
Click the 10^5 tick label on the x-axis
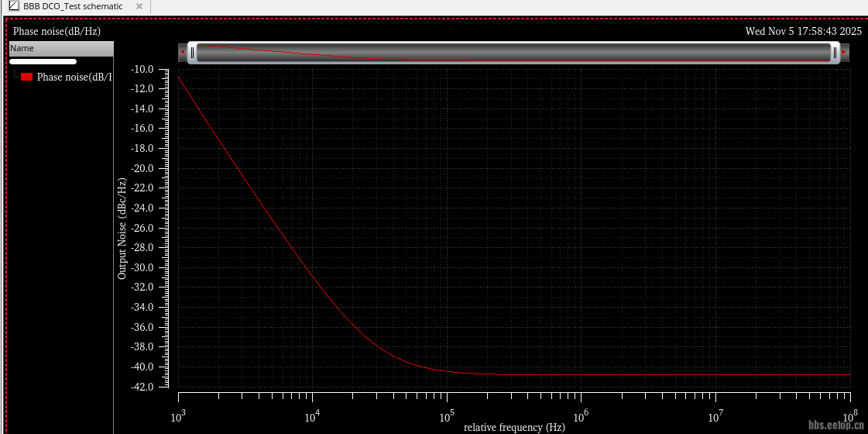(x=446, y=418)
